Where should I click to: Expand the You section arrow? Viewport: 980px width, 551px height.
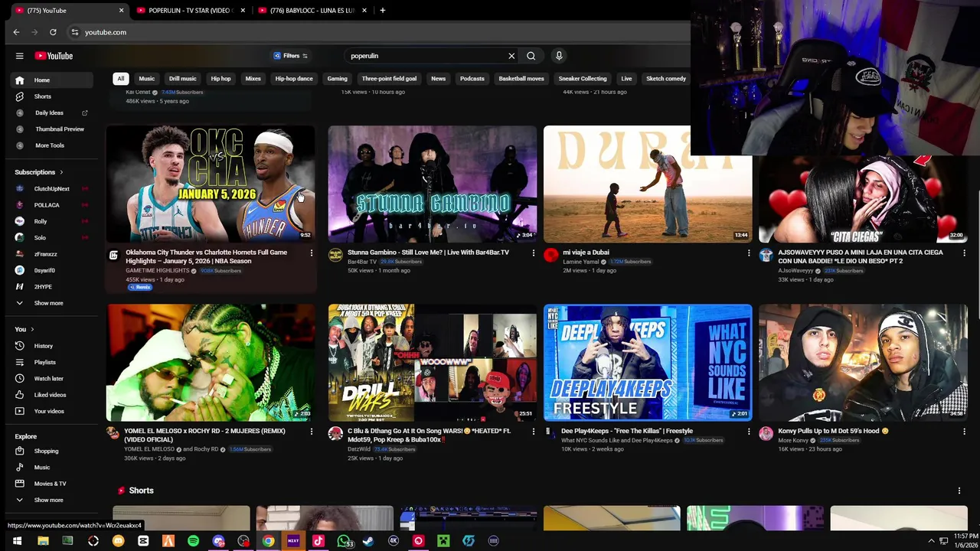tap(31, 329)
